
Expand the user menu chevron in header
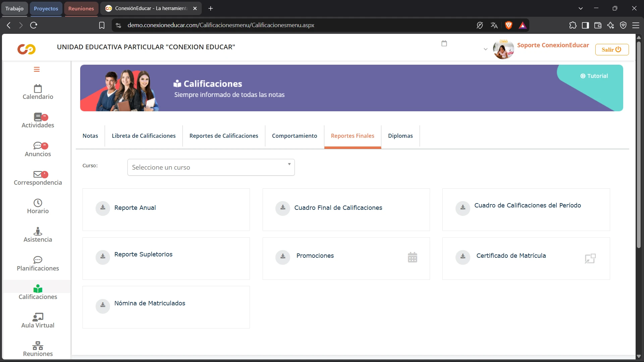click(485, 49)
